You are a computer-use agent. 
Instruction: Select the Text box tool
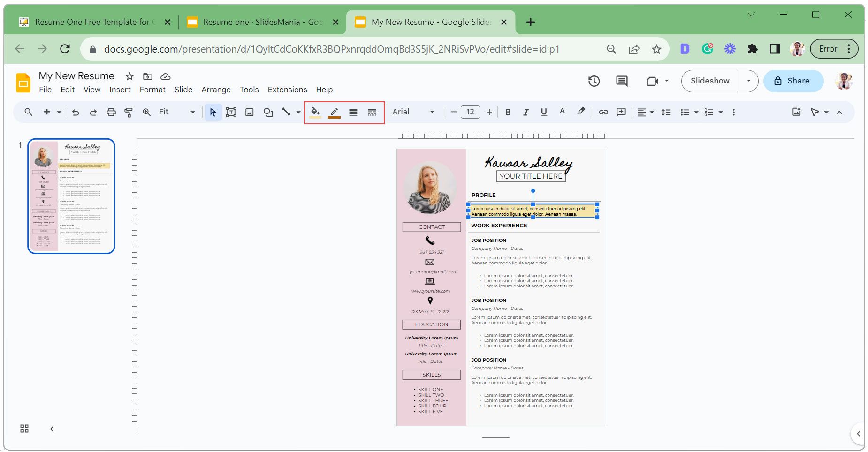pyautogui.click(x=231, y=112)
